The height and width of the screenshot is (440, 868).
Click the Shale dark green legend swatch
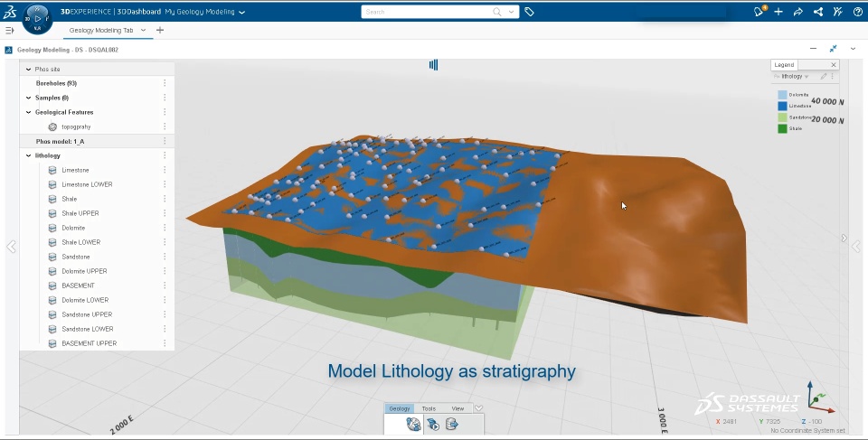click(x=782, y=128)
